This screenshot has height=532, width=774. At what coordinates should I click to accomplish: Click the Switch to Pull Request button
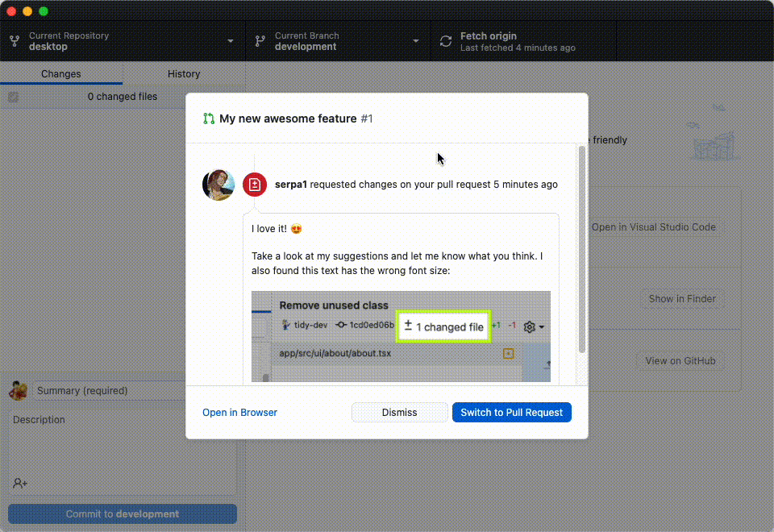512,413
